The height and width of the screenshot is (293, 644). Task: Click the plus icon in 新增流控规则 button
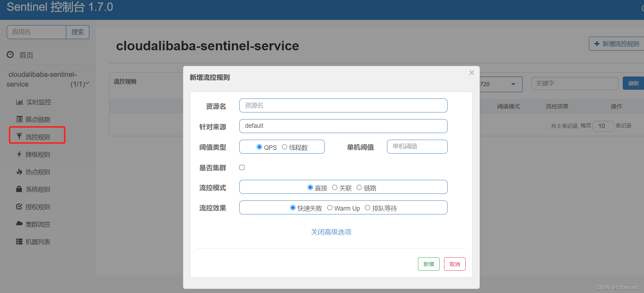597,44
